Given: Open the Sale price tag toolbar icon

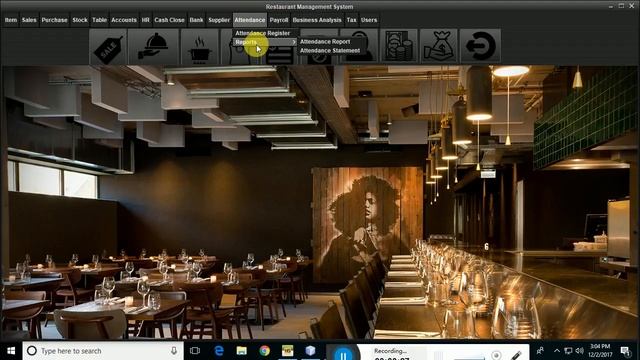Looking at the screenshot, I should pos(108,46).
